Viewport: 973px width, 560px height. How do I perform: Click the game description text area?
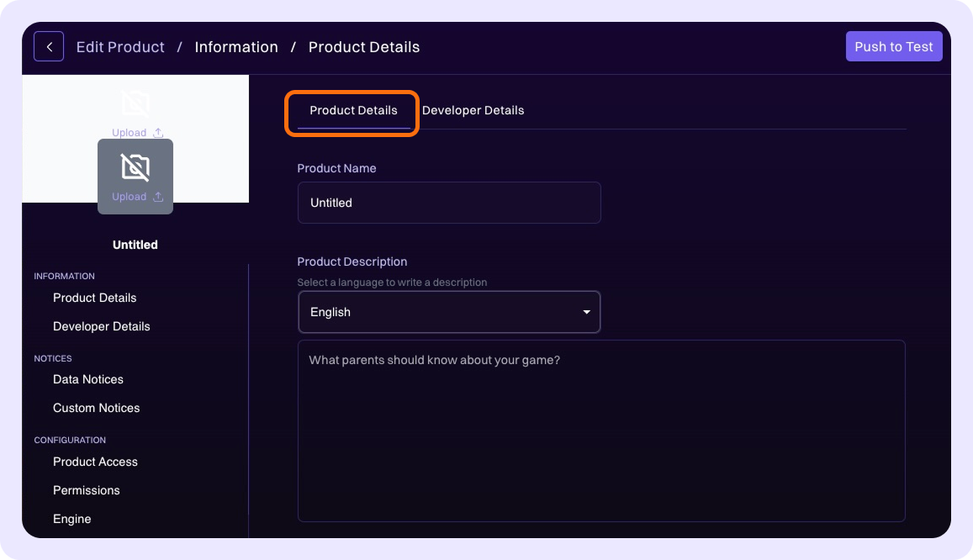click(600, 430)
